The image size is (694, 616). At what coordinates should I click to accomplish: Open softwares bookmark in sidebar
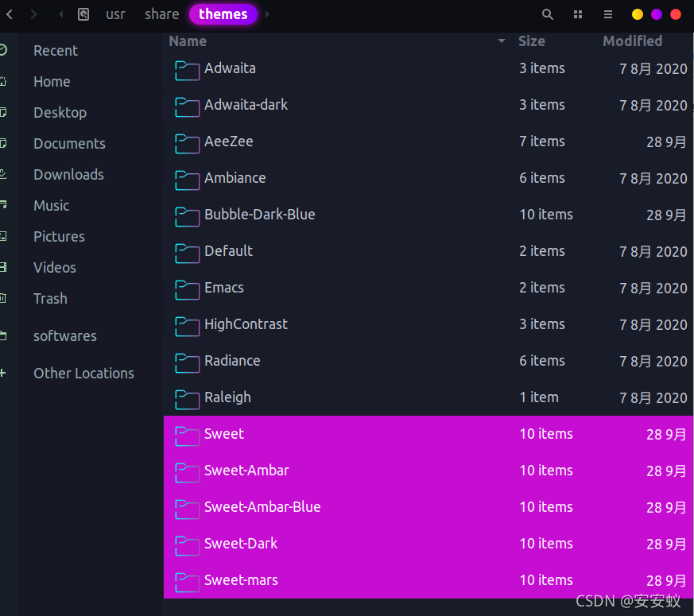[x=64, y=336]
